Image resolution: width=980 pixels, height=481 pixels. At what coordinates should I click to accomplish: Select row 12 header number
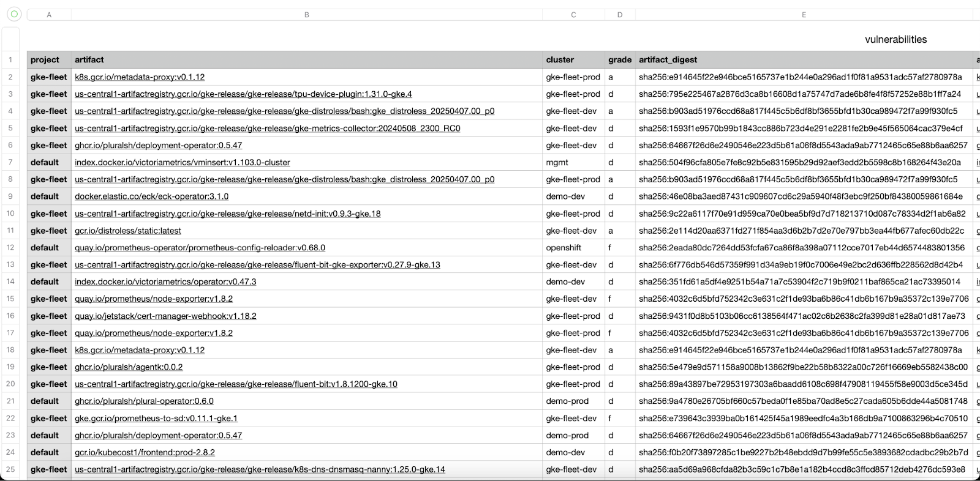(x=10, y=248)
